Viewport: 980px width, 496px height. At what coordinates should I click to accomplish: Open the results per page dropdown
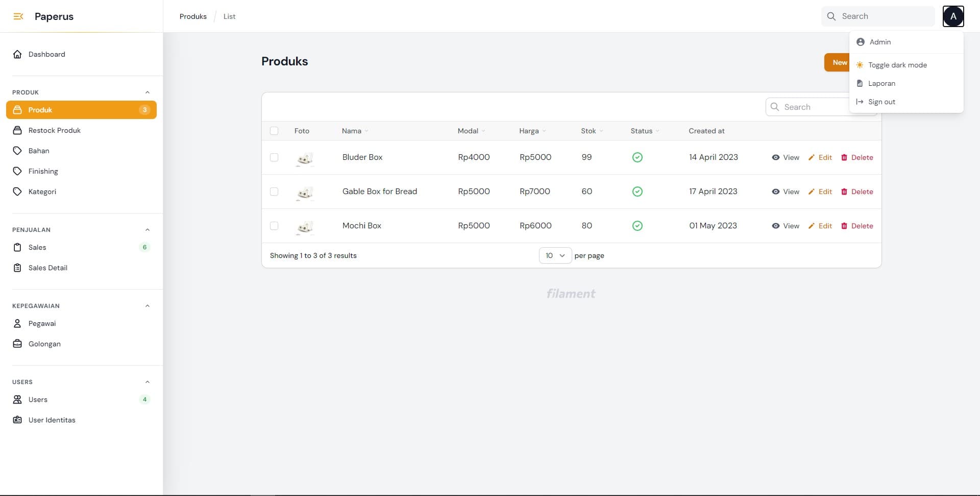555,255
